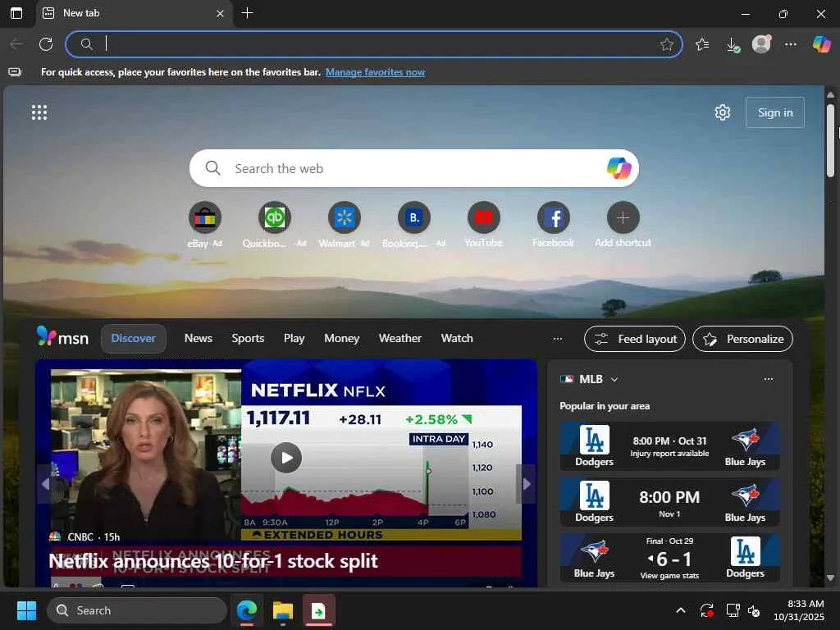Play the Netflix stock split video
Screen dimensions: 840x630
pos(286,458)
